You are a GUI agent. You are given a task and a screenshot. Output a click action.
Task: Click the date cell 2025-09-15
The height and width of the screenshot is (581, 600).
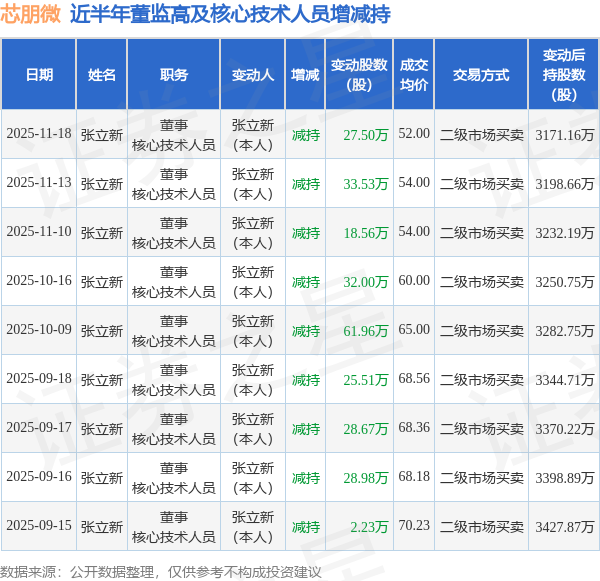click(x=39, y=526)
